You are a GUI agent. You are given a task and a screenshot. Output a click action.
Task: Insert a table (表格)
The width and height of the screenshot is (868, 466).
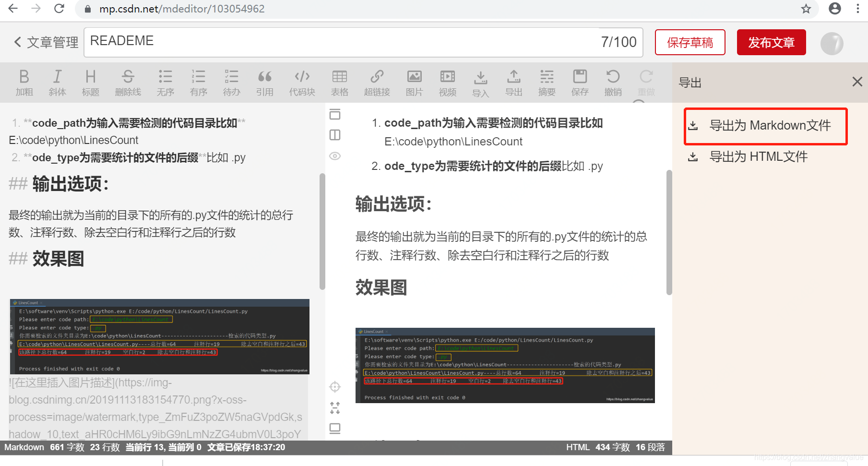pos(339,82)
